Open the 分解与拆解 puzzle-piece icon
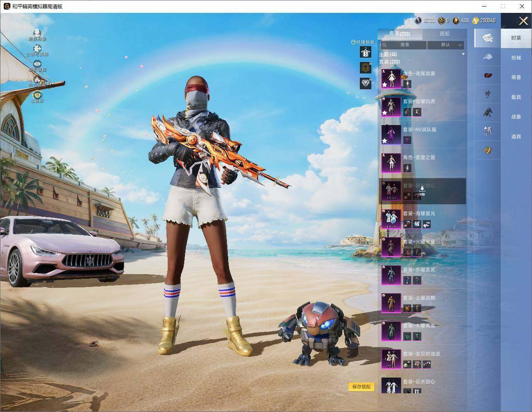Screen dimensions: 532x412 (x=37, y=49)
